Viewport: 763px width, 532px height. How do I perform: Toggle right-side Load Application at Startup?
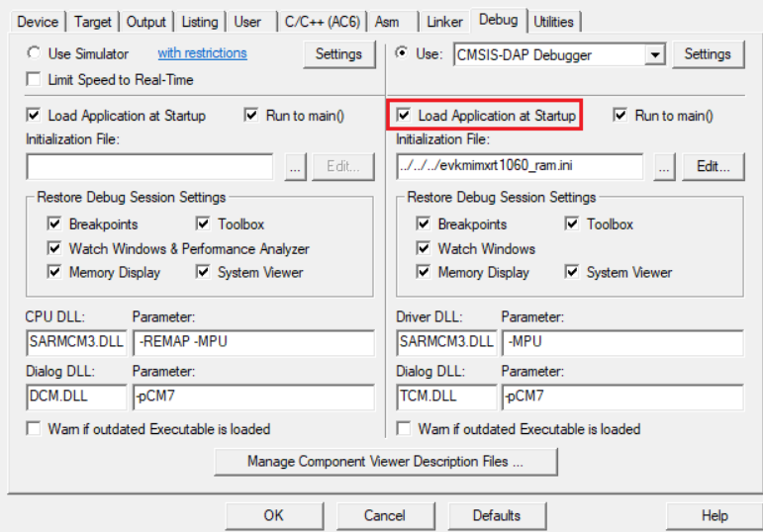coord(404,116)
